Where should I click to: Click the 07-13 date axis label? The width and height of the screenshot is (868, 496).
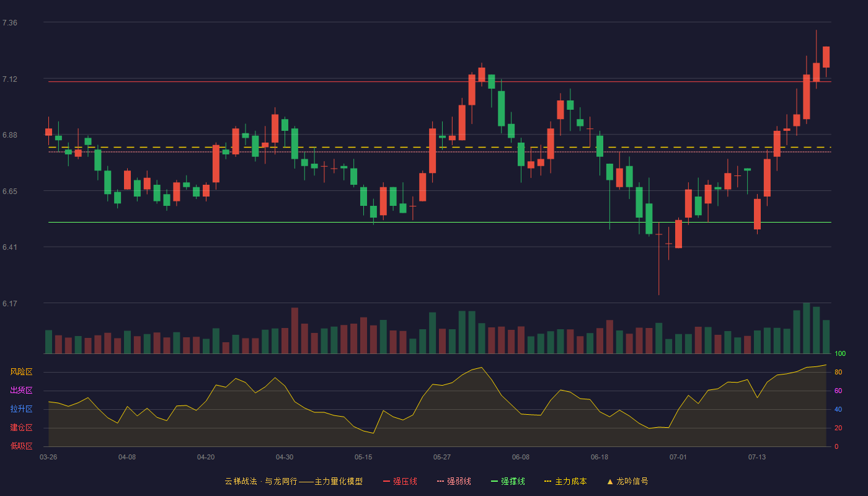tap(757, 457)
